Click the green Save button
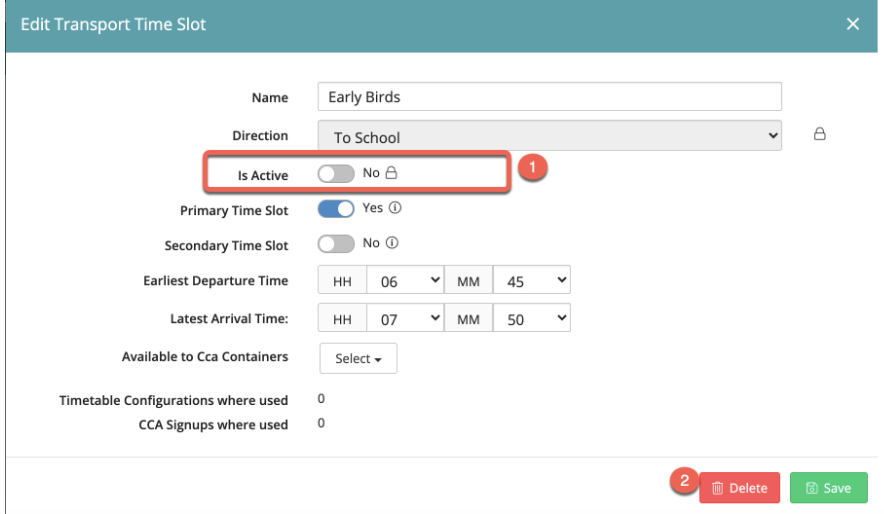The width and height of the screenshot is (884, 514). (829, 488)
